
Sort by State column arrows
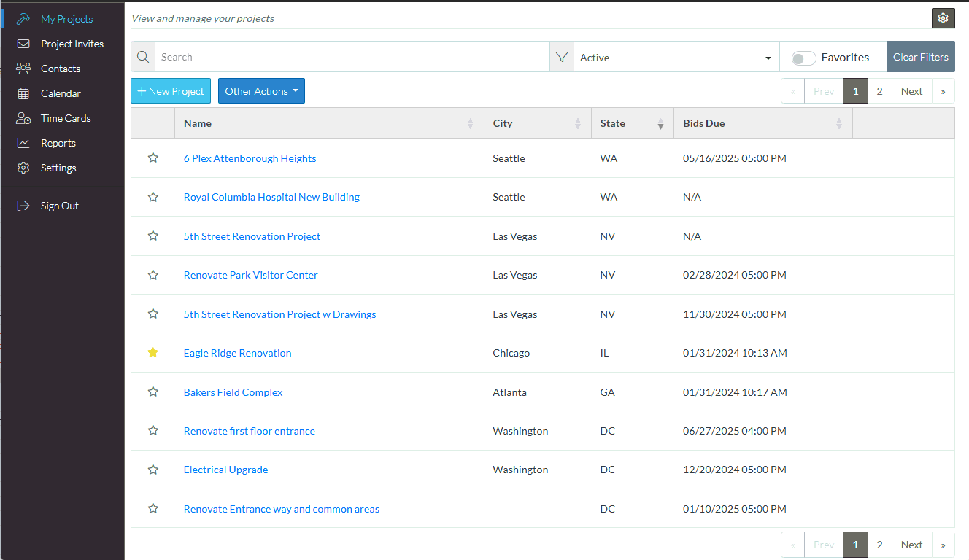click(x=660, y=124)
